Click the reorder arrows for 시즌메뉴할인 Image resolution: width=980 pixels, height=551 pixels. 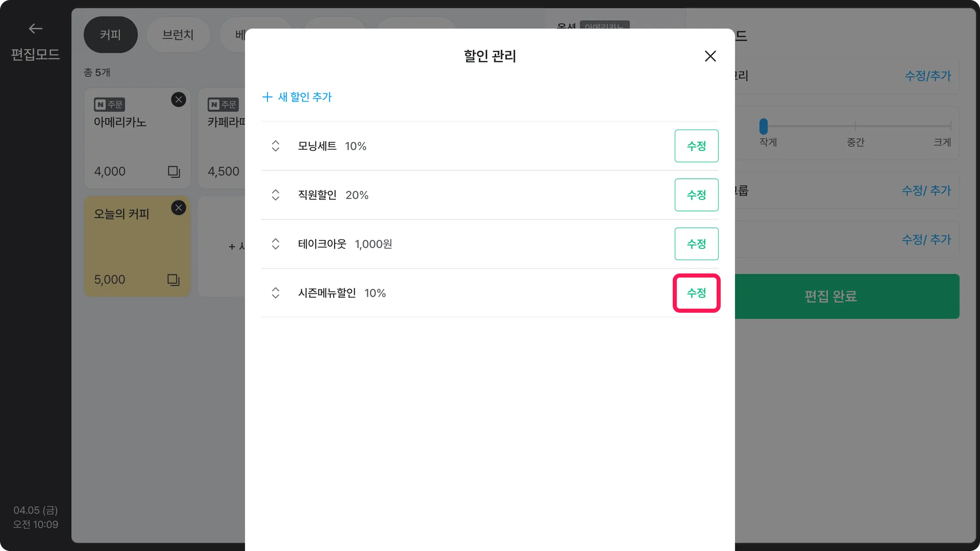(275, 293)
